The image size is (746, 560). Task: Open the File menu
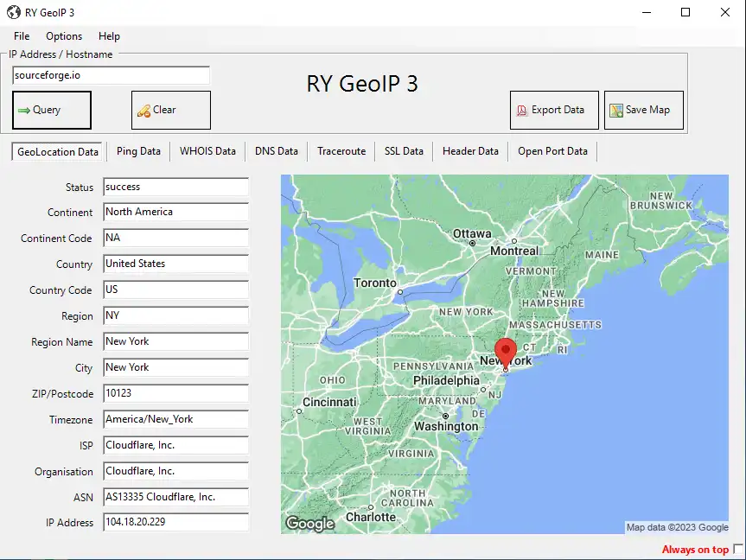(x=22, y=36)
